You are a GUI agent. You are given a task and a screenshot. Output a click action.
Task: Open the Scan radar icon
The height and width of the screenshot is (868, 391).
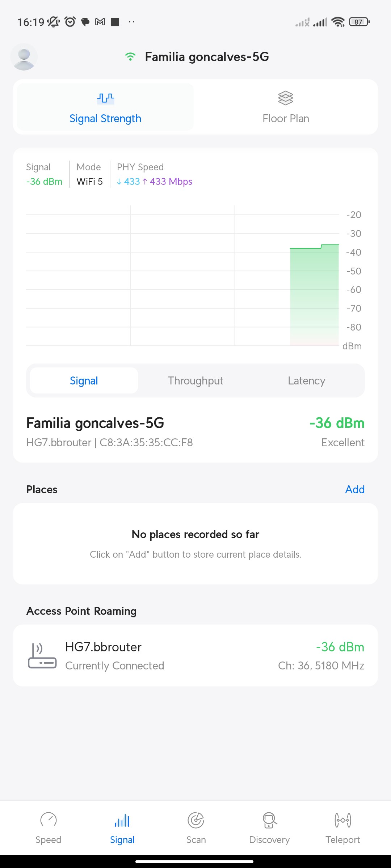pyautogui.click(x=196, y=820)
